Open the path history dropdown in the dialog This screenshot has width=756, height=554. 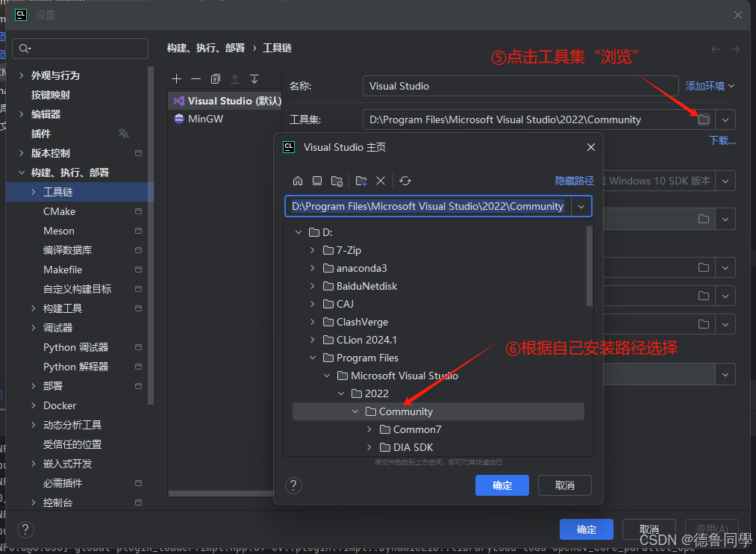(581, 206)
